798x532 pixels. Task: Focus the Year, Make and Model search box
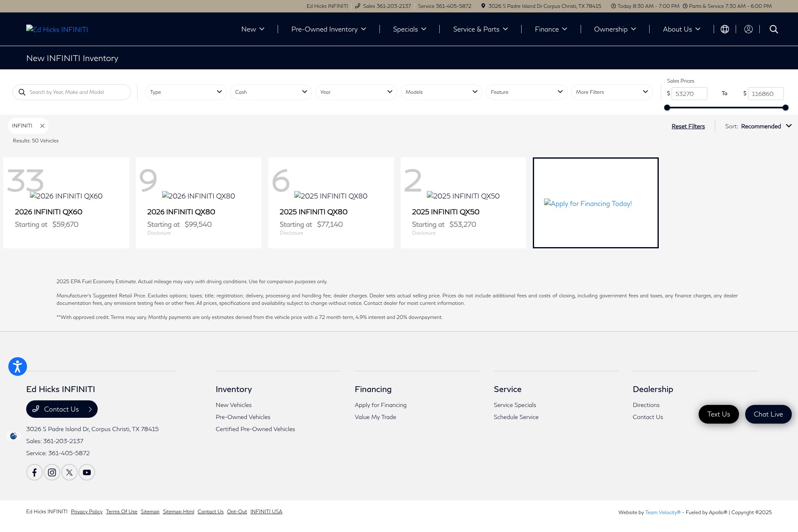pos(71,92)
